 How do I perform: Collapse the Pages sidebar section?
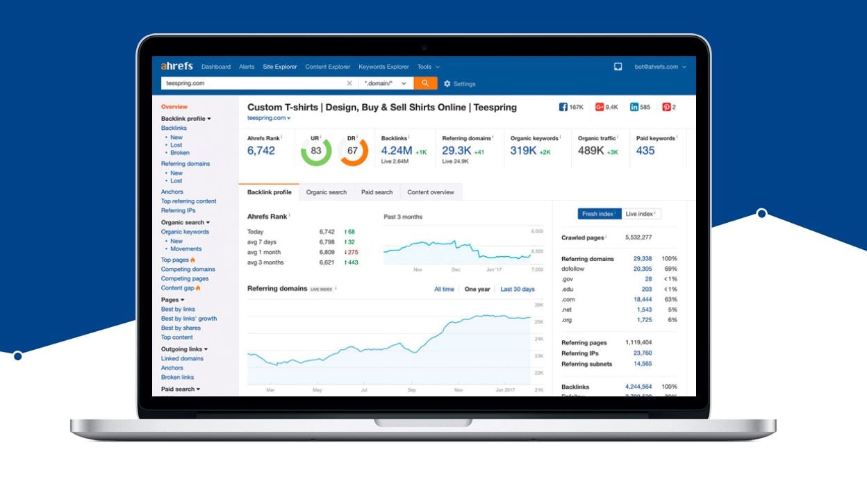(172, 300)
